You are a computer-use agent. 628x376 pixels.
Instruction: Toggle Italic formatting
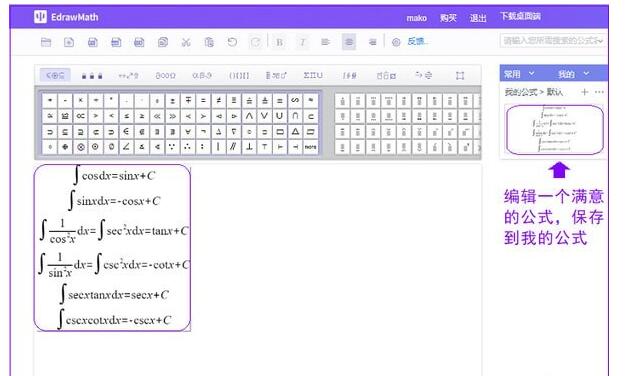(303, 42)
